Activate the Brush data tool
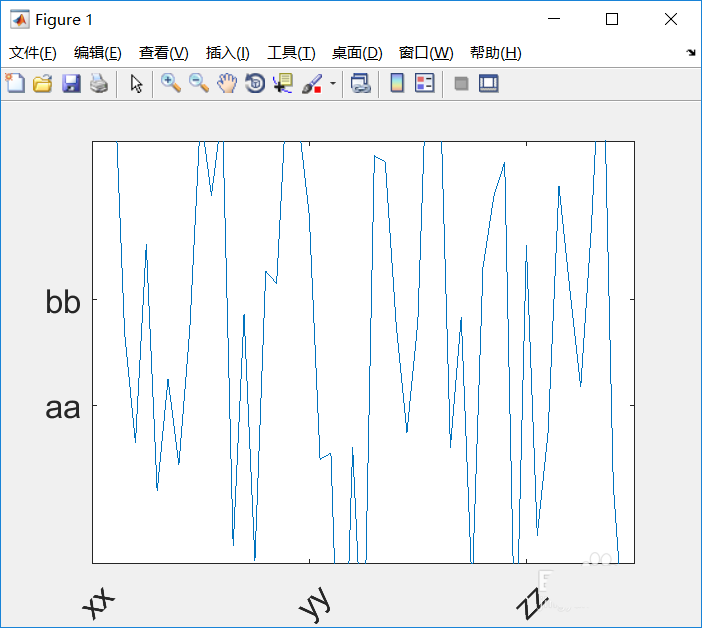The width and height of the screenshot is (702, 628). point(312,84)
